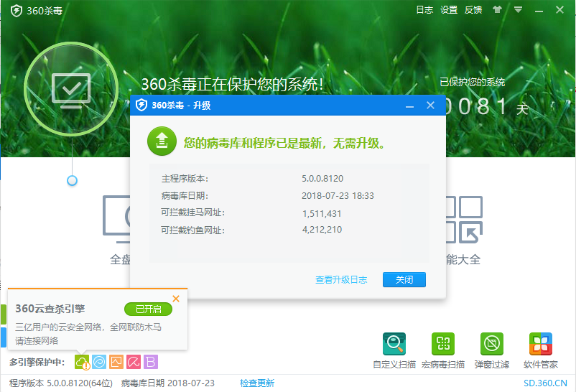576x392 pixels.
Task: Click the 功能大全 grid icon
Action: coord(465,219)
